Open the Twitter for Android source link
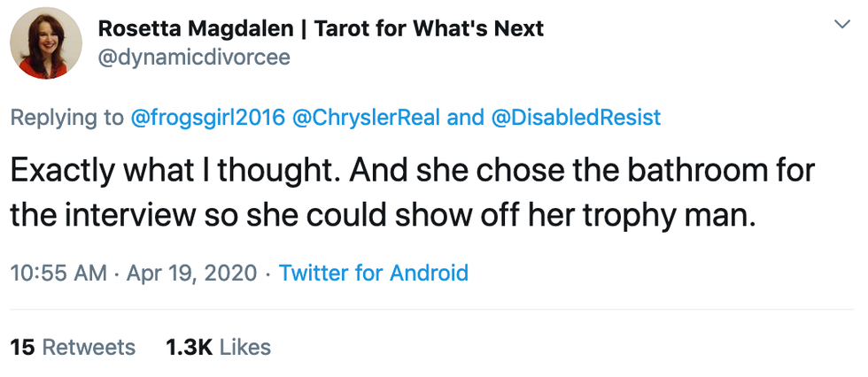Image resolution: width=868 pixels, height=377 pixels. 373,273
